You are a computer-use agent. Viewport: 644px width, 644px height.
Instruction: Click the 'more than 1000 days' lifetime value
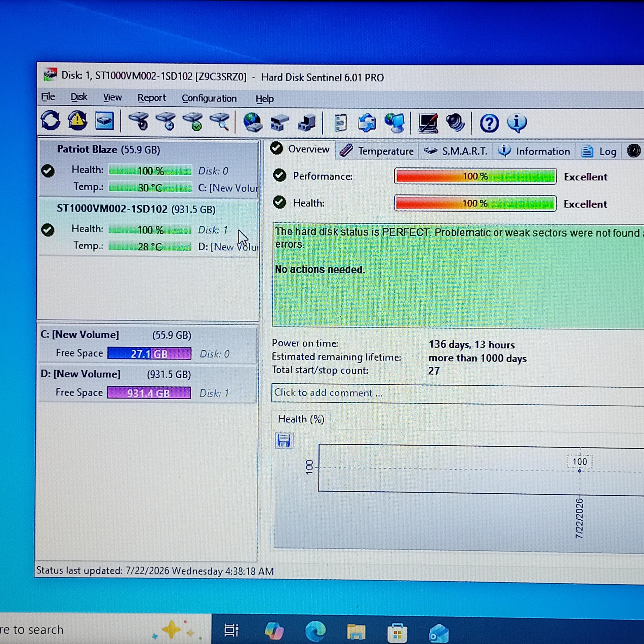coord(478,358)
